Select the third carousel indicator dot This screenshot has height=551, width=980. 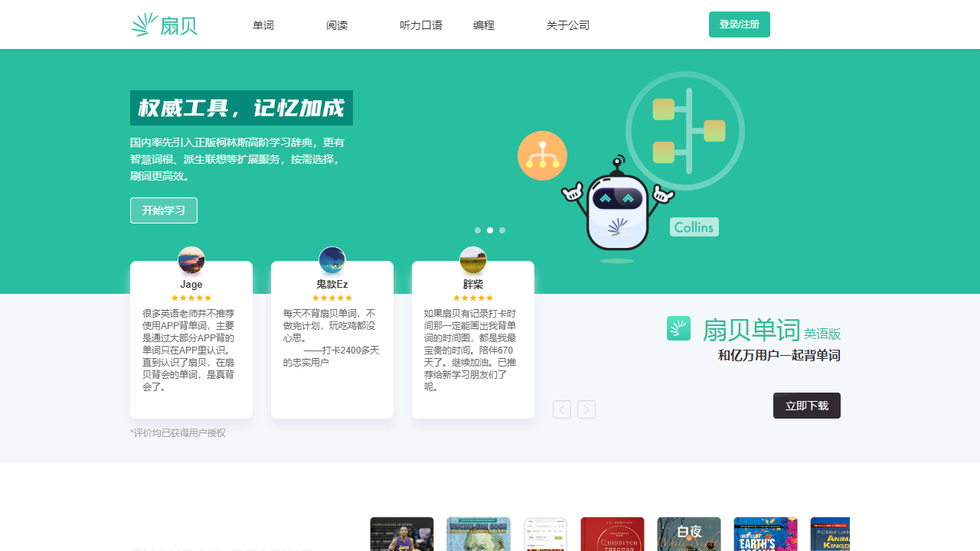pos(502,230)
